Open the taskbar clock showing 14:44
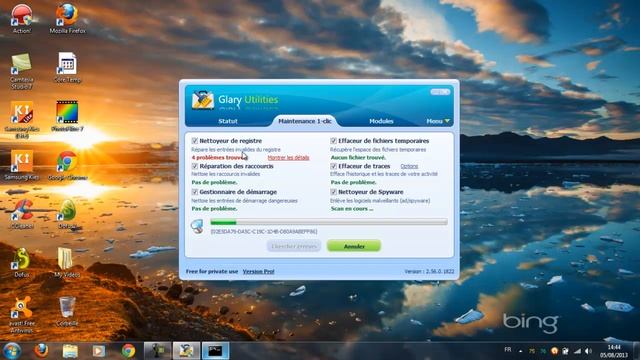 (613, 351)
